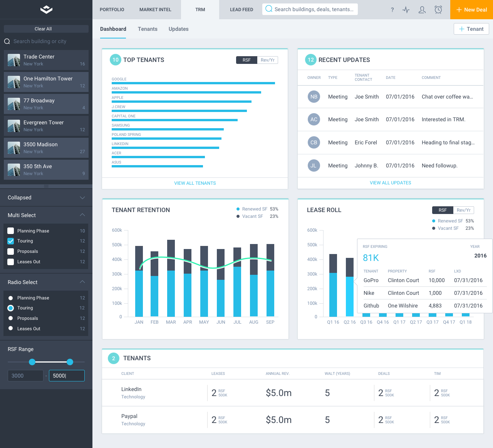The height and width of the screenshot is (448, 493).
Task: Click the New Deal button
Action: [471, 10]
